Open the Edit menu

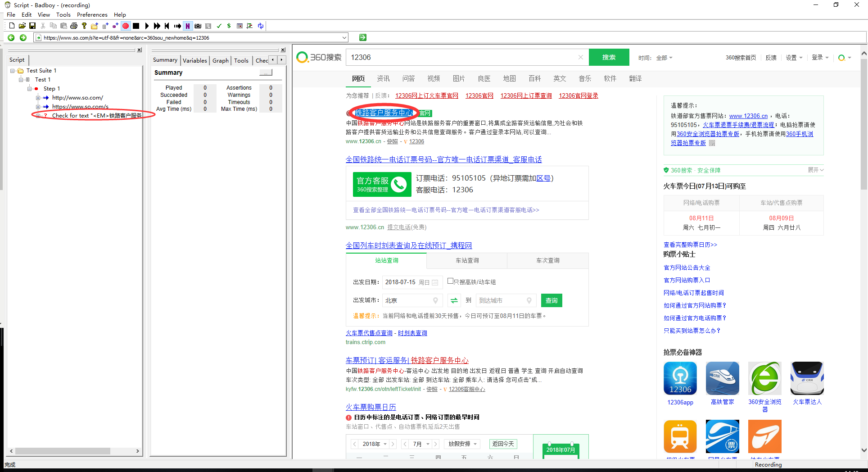[x=27, y=15]
